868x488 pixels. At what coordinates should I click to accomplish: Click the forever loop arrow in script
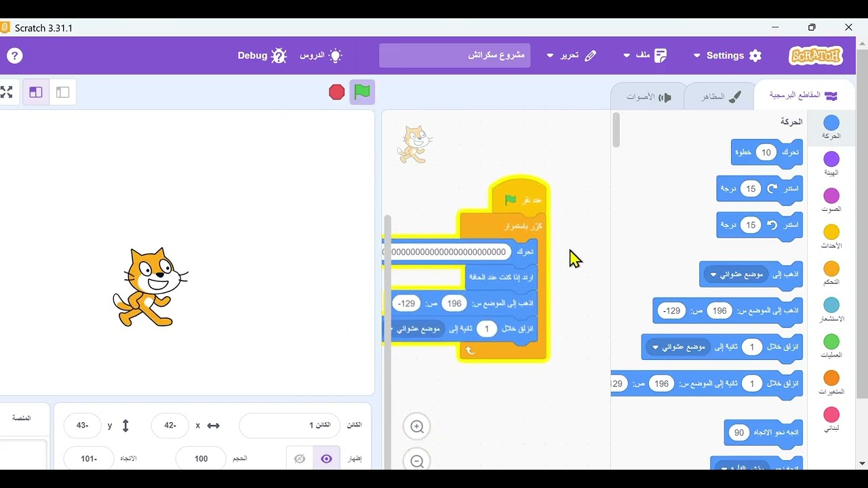coord(469,350)
